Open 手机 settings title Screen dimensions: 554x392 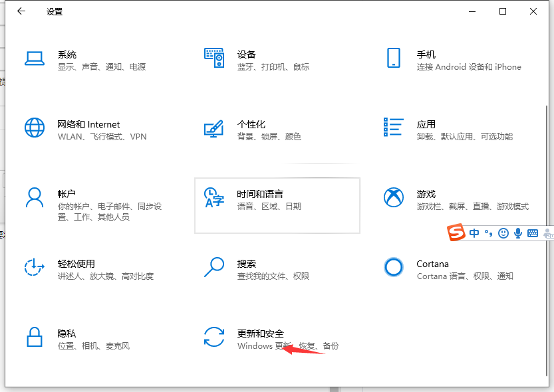[x=426, y=54]
